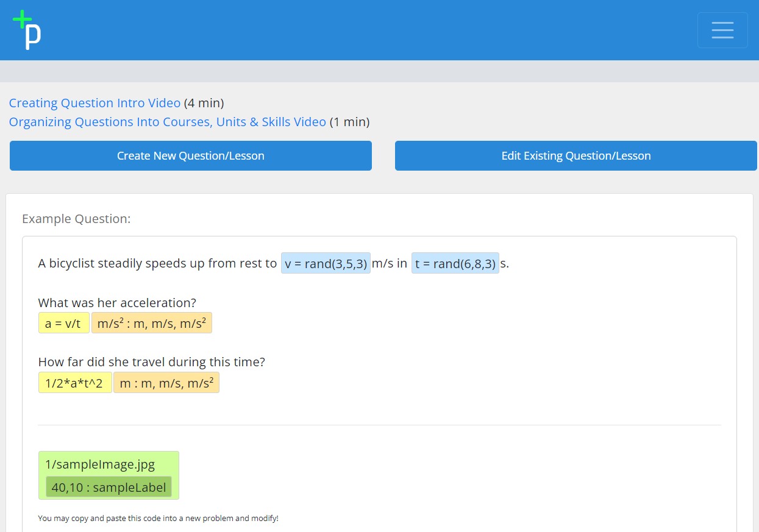
Task: Click the acceleration units chip starting with m/s²
Action: 152,323
